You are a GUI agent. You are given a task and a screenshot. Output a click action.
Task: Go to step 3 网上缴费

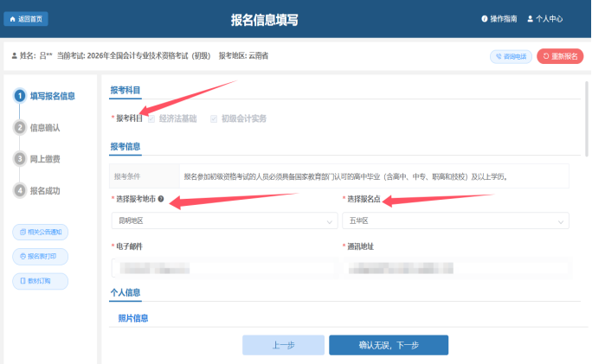[43, 159]
